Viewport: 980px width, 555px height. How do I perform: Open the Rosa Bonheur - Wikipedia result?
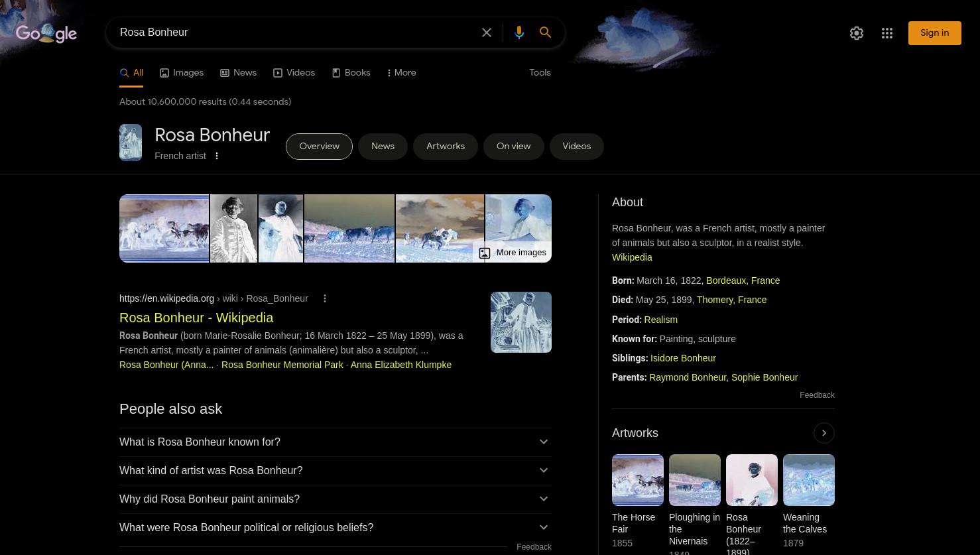196,318
